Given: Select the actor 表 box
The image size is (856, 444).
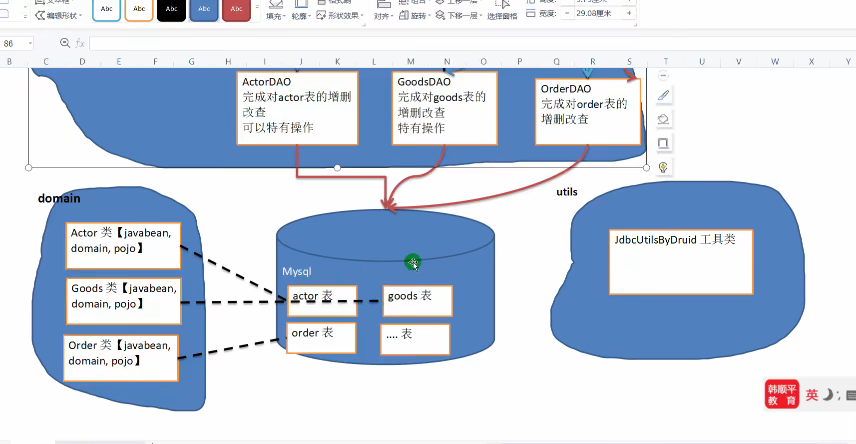Looking at the screenshot, I should pos(322,300).
